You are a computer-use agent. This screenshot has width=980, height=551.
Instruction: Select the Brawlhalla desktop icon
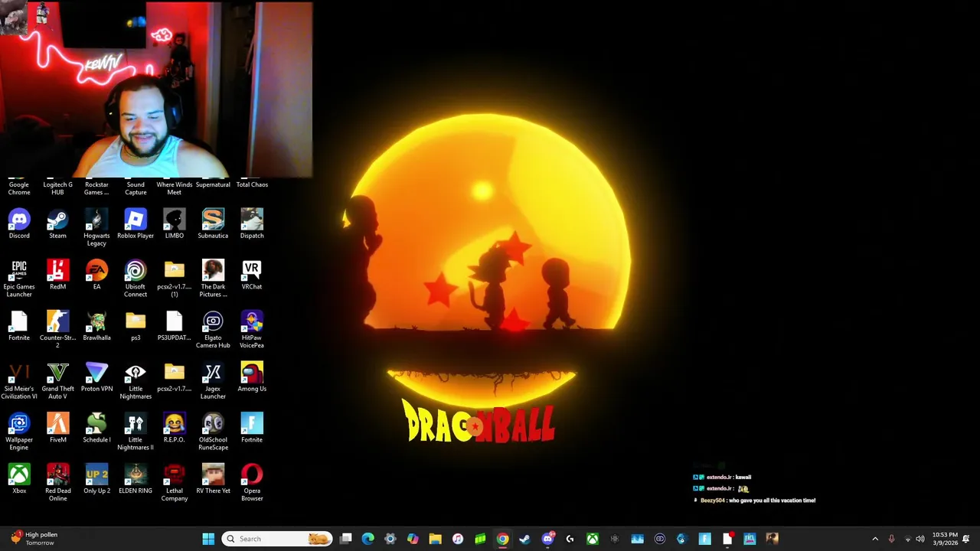[96, 326]
